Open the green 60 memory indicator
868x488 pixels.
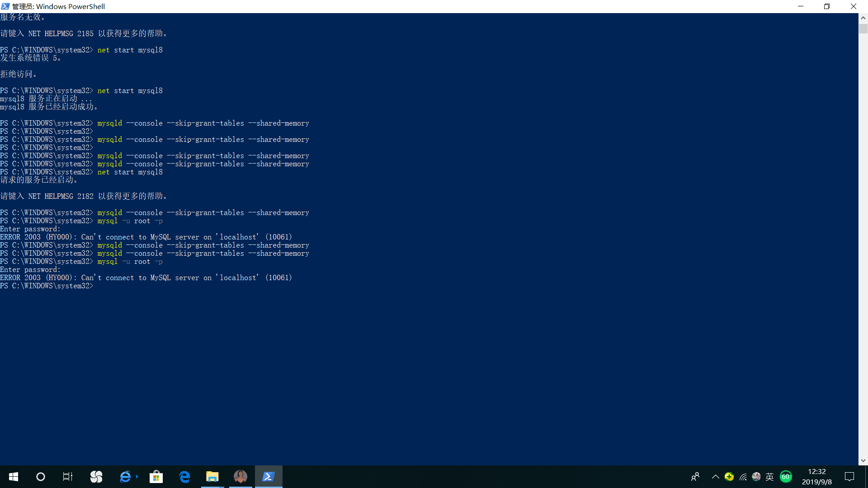tap(786, 477)
